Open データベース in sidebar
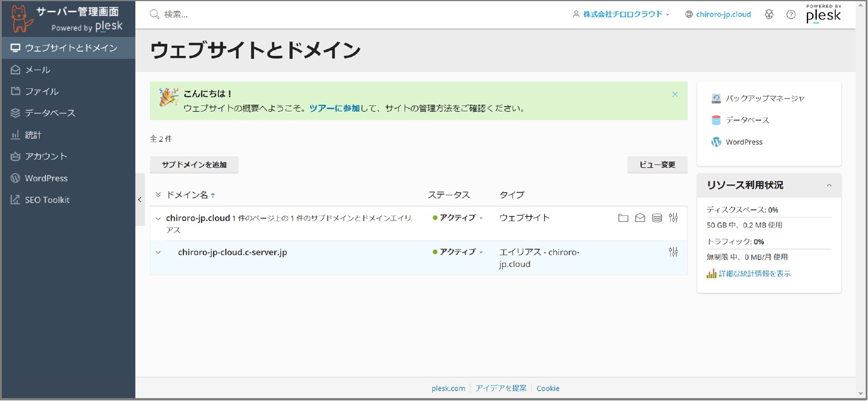 pos(68,113)
